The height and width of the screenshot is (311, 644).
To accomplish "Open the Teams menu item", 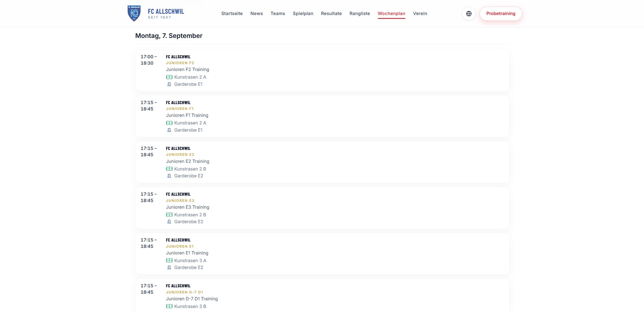I will coord(278,13).
